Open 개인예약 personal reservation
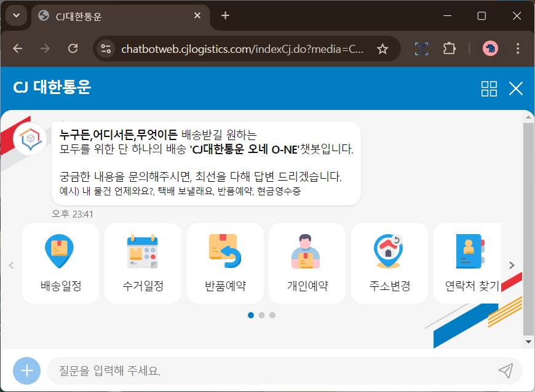The height and width of the screenshot is (392, 535). [x=307, y=263]
